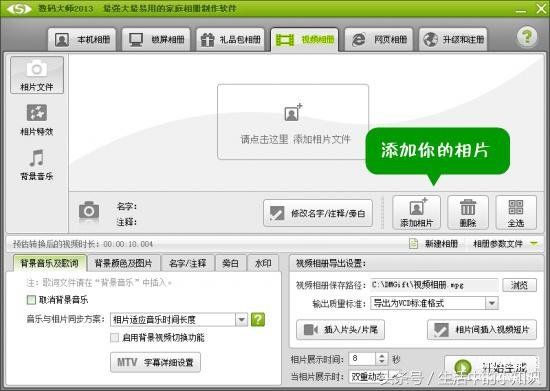Screen dimensions: 550x391
Task: Click the 相片间插入视频短片 button
Action: pos(482,330)
